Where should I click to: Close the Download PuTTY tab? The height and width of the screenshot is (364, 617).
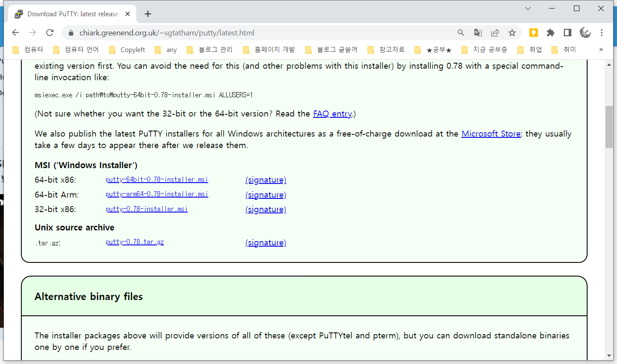pos(128,14)
